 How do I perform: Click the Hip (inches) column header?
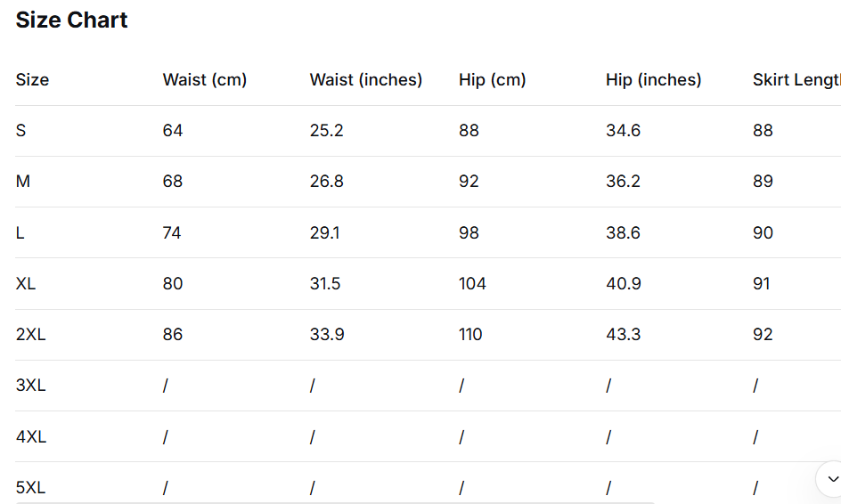point(653,80)
